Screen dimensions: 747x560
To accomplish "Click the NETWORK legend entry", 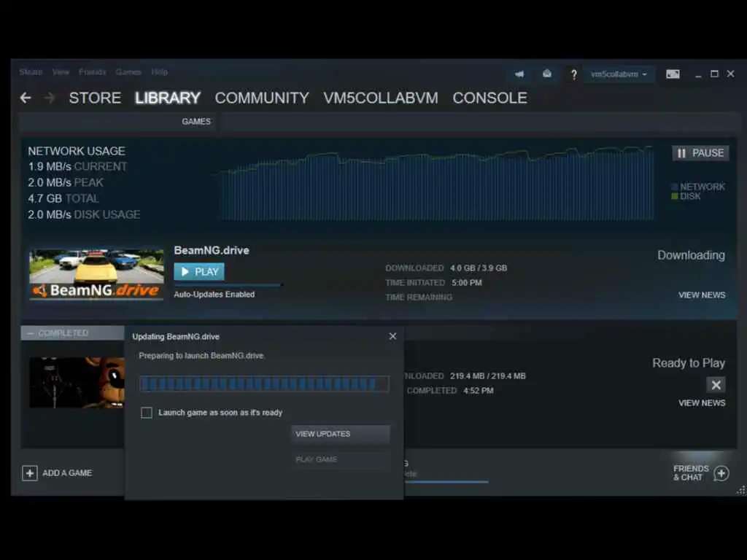I will (x=698, y=187).
